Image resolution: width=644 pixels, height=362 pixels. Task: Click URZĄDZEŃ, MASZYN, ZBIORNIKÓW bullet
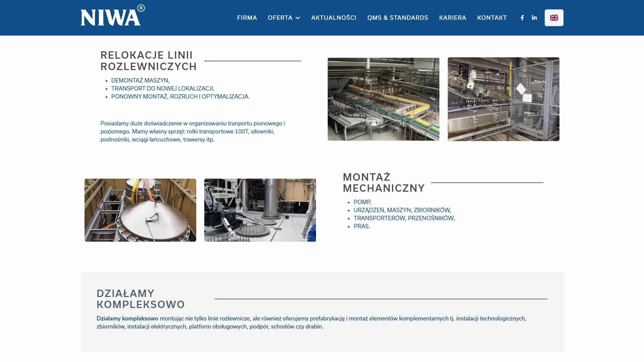[402, 210]
